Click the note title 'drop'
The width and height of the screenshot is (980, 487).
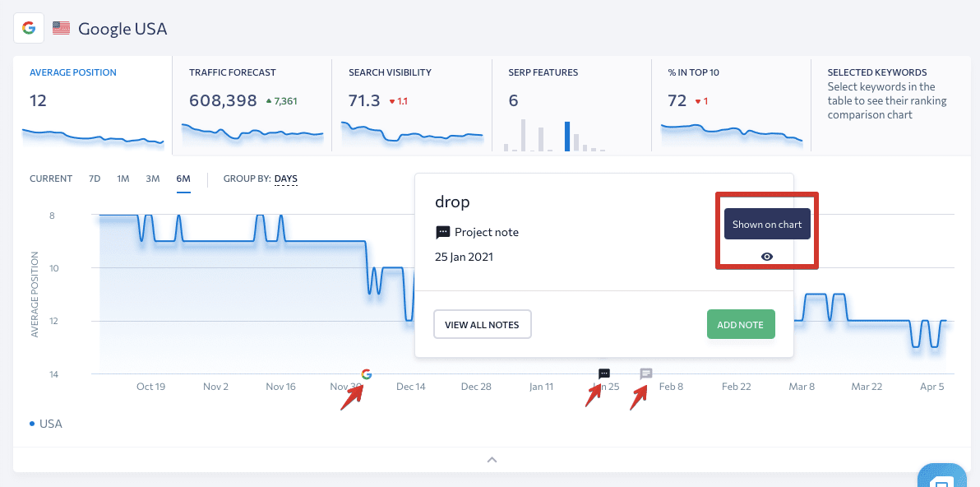click(452, 202)
